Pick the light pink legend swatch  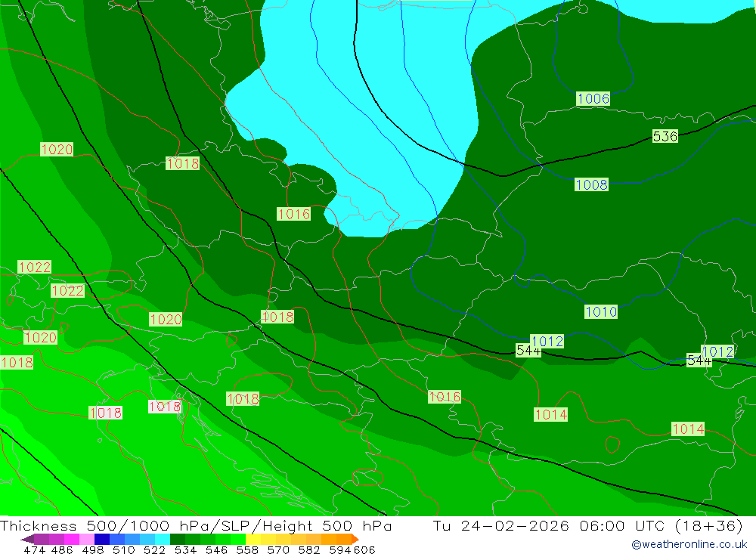[87, 539]
